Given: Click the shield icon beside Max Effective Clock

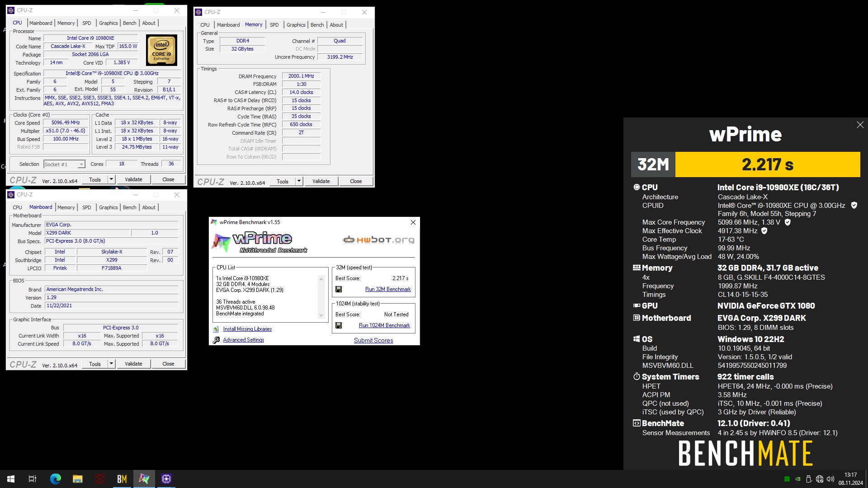Looking at the screenshot, I should coord(764,231).
